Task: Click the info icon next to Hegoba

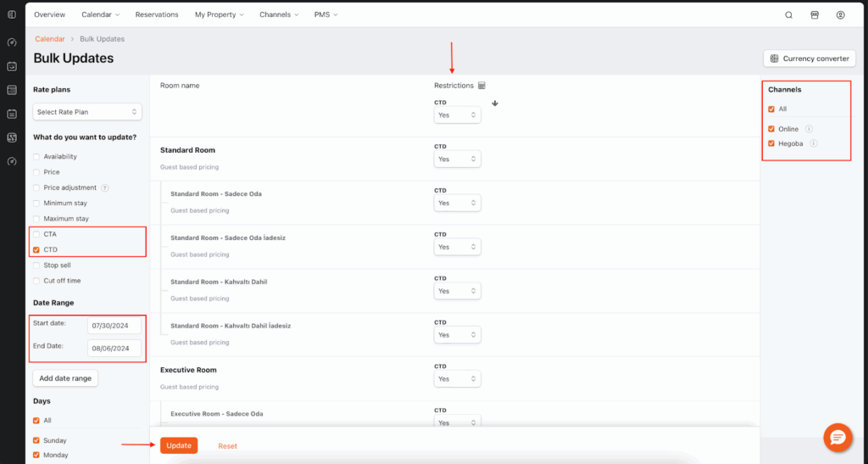Action: (x=813, y=143)
